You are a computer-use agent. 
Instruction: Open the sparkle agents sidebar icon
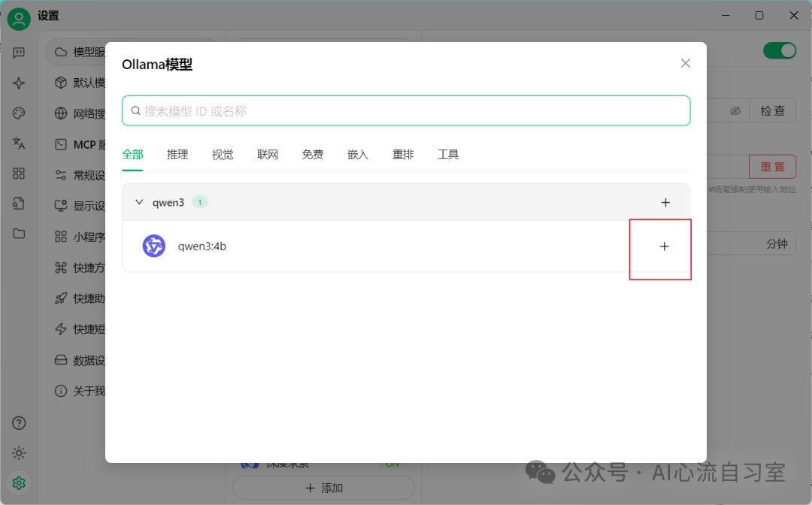(19, 83)
